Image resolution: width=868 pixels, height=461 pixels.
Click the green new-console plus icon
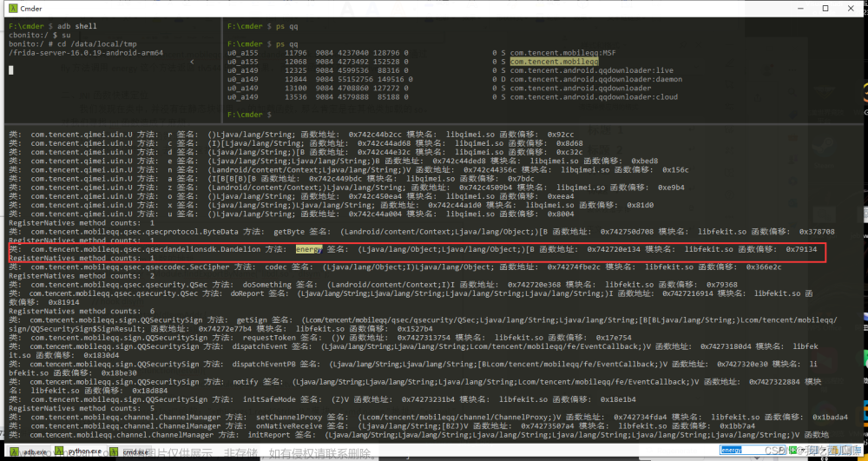tap(794, 450)
